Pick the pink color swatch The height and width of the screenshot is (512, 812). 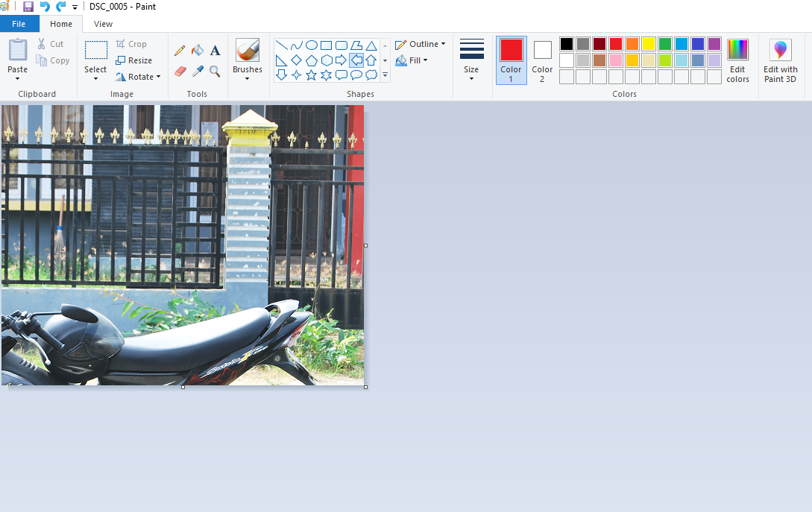click(616, 60)
